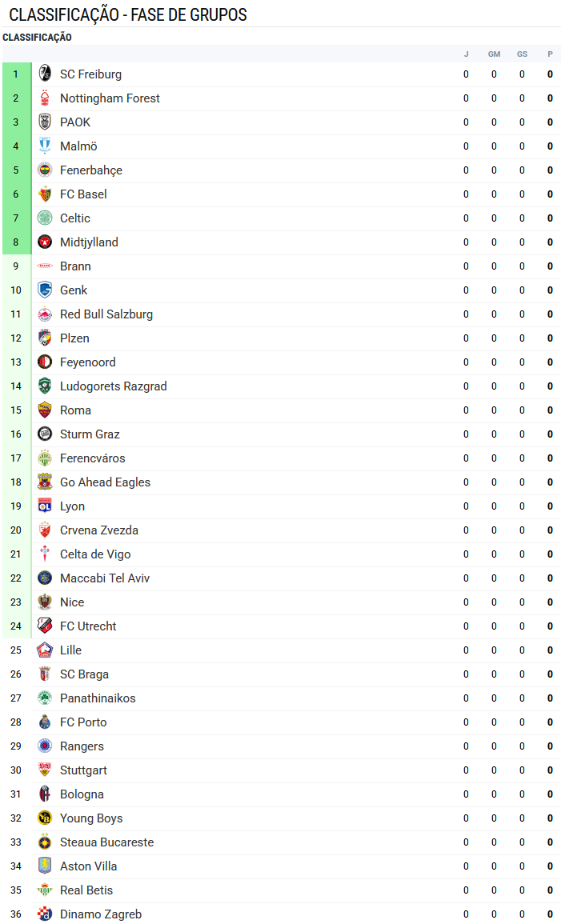Click the Aston Villa badge
The image size is (561, 924).
point(45,866)
